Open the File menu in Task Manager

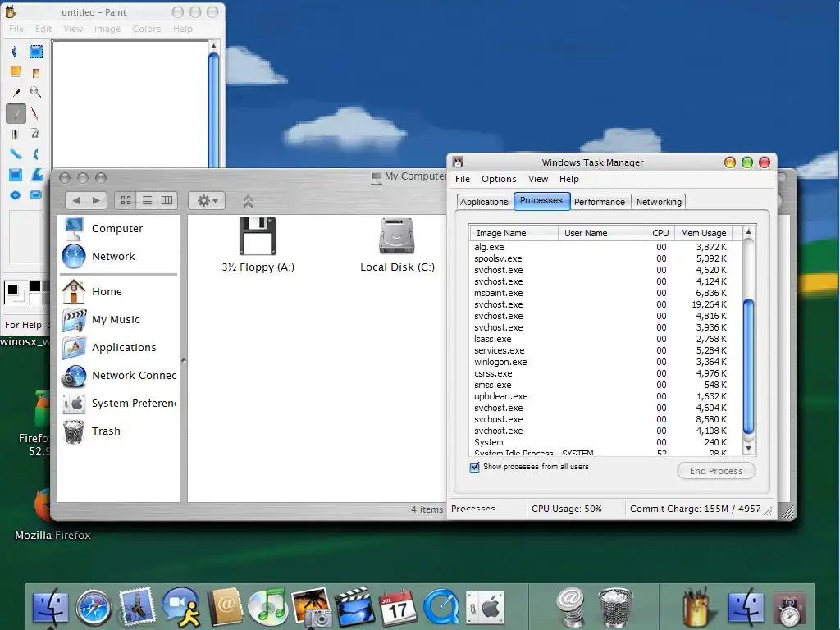point(463,179)
